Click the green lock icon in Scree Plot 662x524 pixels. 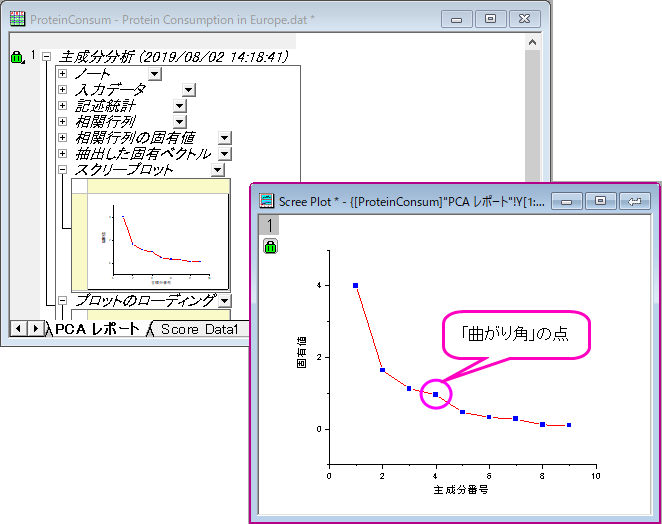270,246
